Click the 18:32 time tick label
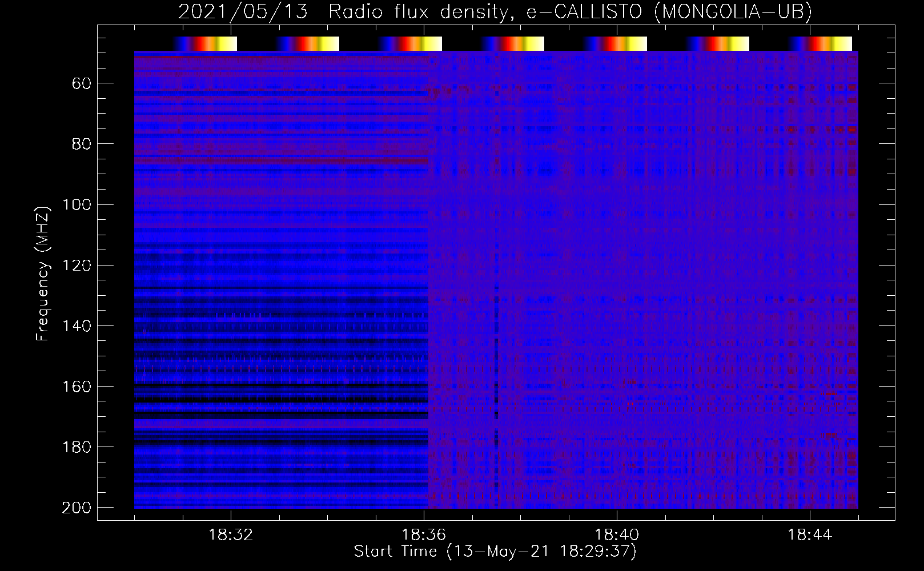This screenshot has width=924, height=571. (x=231, y=535)
